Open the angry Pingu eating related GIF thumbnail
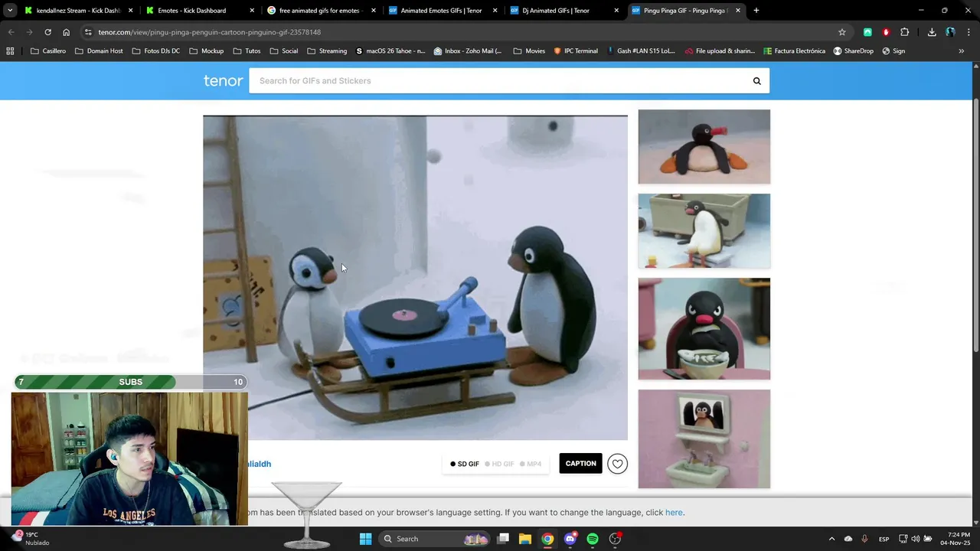Viewport: 980px width, 551px height. 704,329
